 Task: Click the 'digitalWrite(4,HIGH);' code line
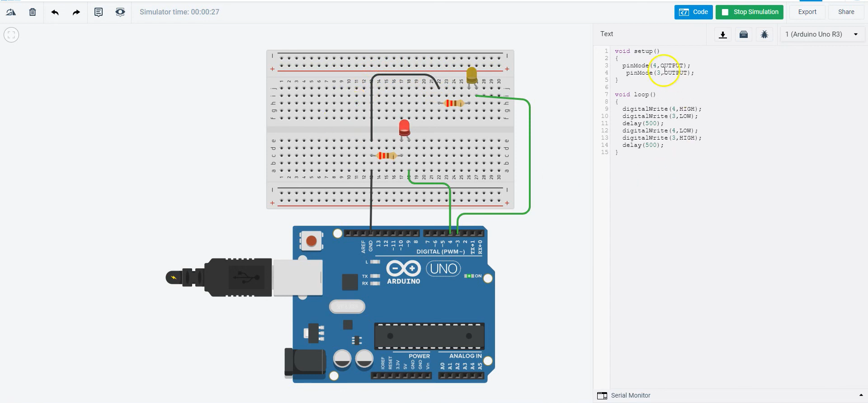click(x=662, y=109)
